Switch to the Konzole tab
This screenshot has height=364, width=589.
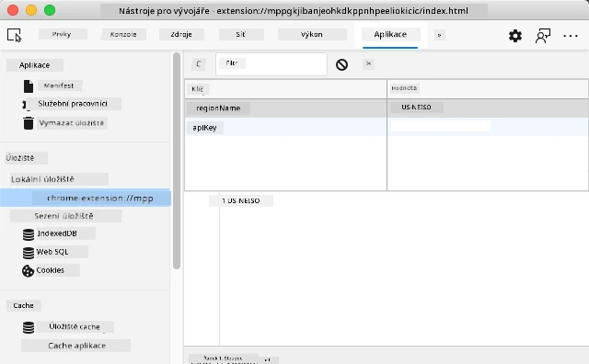pyautogui.click(x=123, y=34)
